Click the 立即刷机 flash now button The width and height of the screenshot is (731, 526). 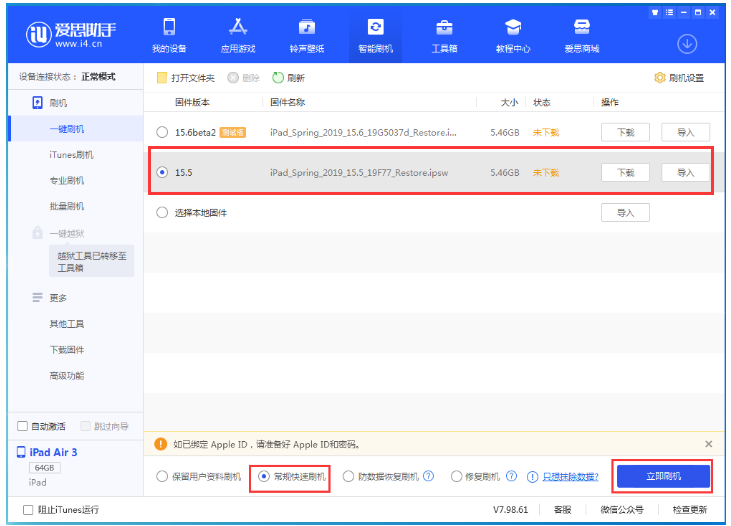(x=663, y=476)
